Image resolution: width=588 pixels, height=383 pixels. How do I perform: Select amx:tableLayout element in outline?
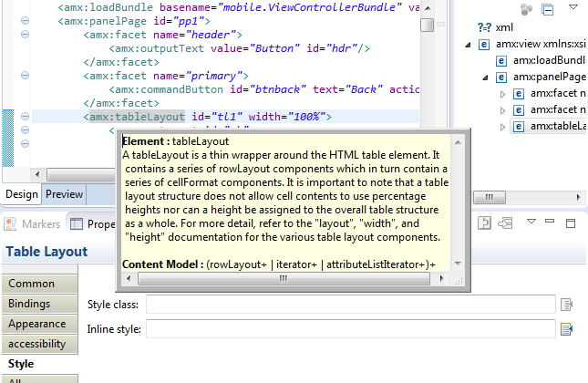point(549,127)
